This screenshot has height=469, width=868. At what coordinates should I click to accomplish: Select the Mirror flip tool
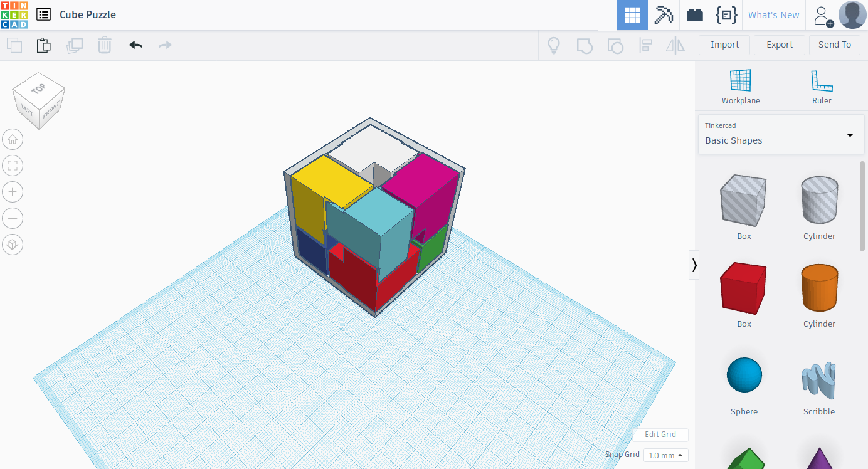675,45
